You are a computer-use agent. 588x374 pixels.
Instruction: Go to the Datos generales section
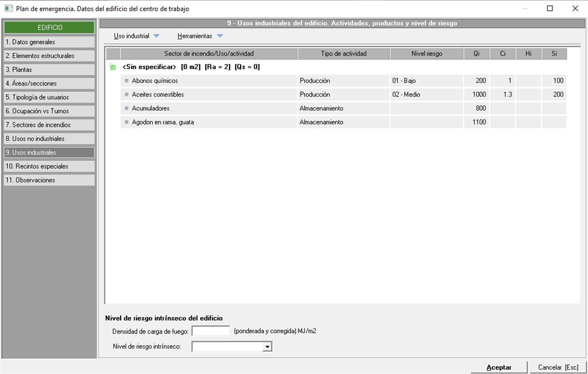tap(49, 42)
